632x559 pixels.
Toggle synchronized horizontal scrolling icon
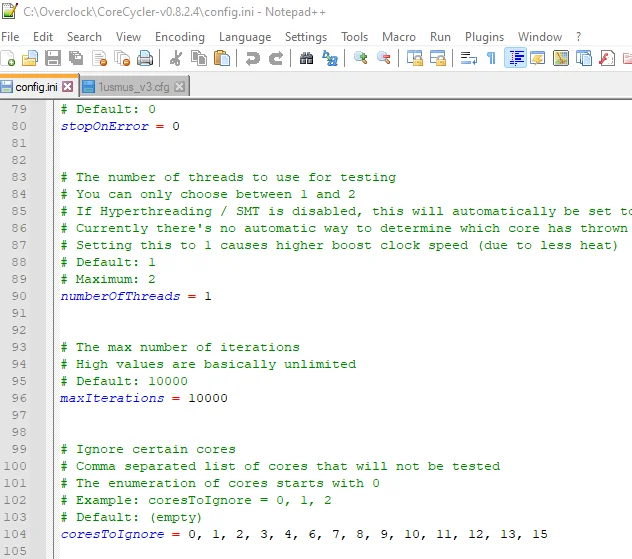438,58
